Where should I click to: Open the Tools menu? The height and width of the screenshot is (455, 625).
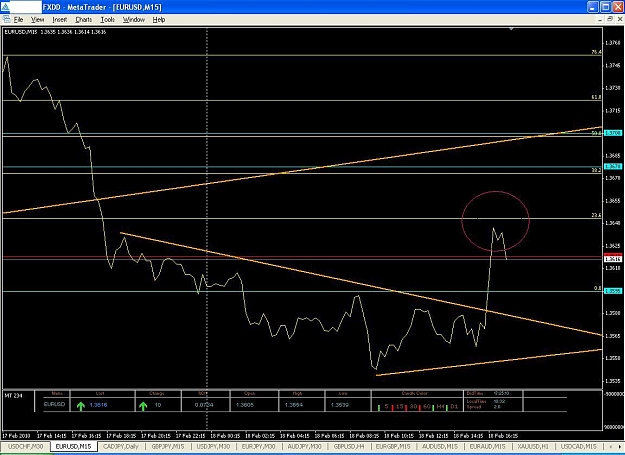(107, 20)
